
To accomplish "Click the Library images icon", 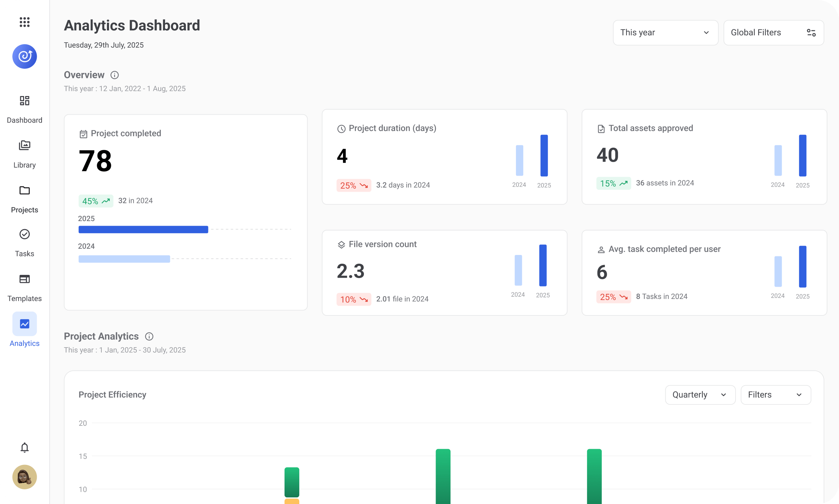I will [x=24, y=145].
